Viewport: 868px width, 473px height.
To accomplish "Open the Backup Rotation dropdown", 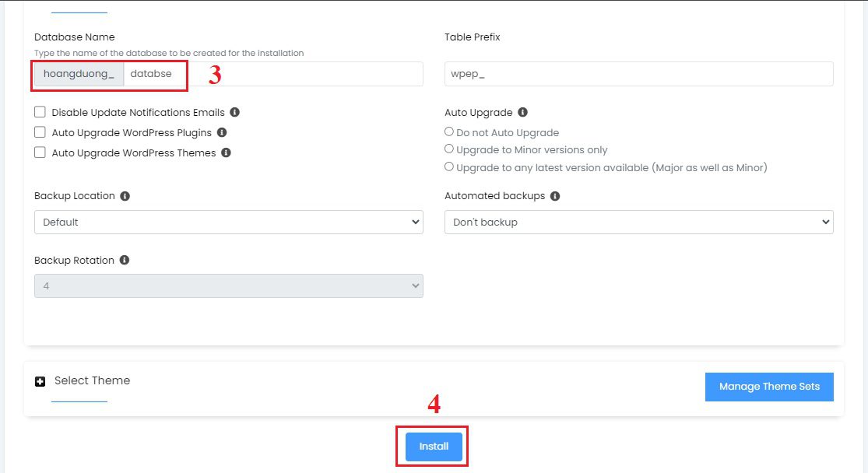I will tap(229, 286).
